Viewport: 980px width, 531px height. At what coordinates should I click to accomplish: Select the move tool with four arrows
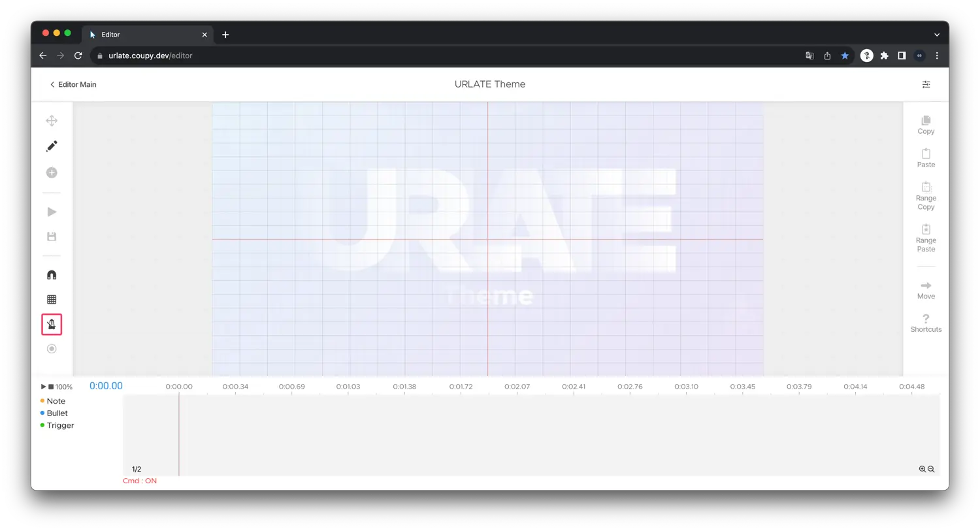click(52, 121)
